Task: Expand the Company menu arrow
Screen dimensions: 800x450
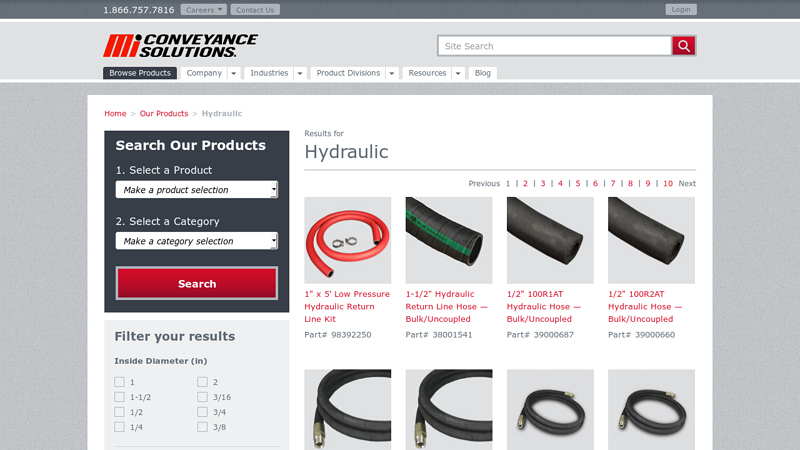Action: 234,73
